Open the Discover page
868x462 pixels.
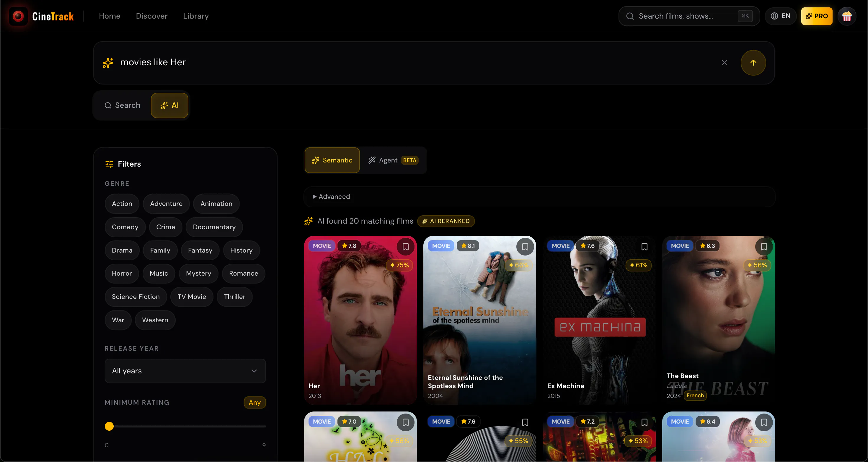click(152, 16)
